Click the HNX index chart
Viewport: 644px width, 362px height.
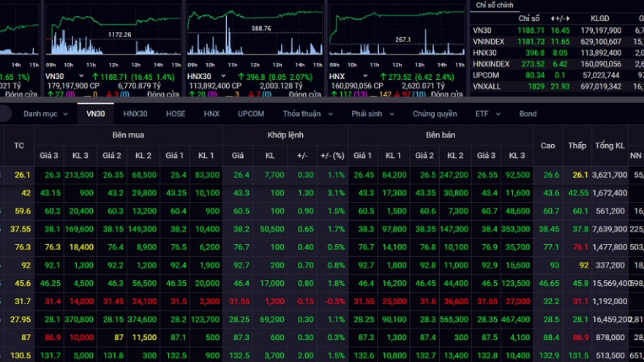(396, 33)
